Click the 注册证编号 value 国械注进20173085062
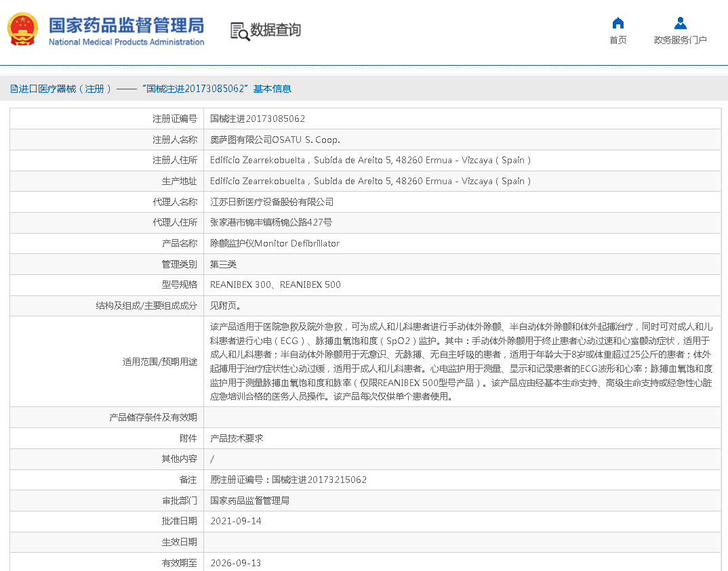 [258, 119]
